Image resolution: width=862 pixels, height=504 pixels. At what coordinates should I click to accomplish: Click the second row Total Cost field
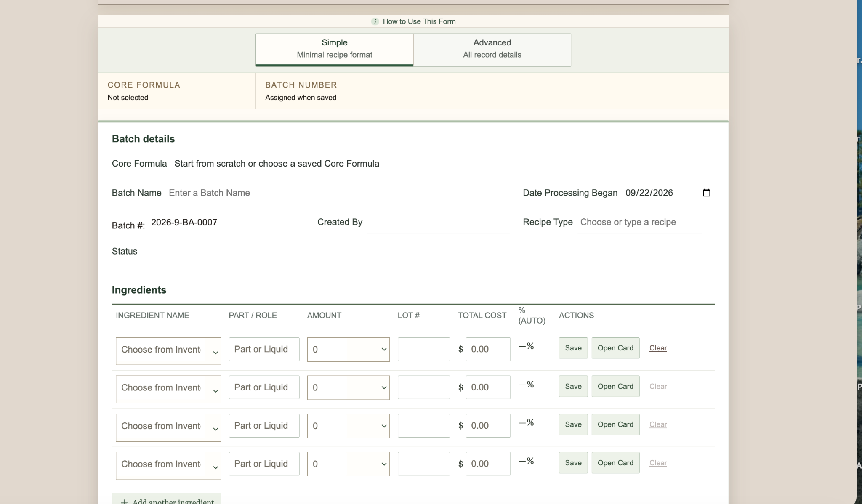coord(488,387)
